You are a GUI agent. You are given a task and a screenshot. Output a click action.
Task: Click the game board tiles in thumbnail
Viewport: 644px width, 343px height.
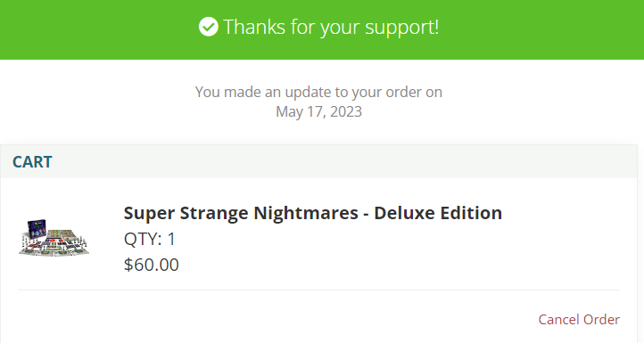coord(57,244)
